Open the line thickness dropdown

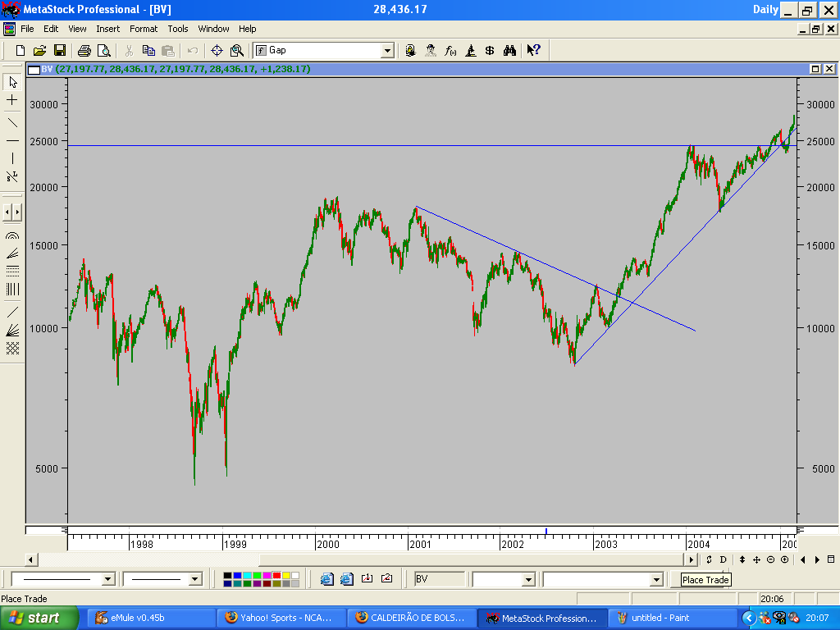[x=193, y=578]
